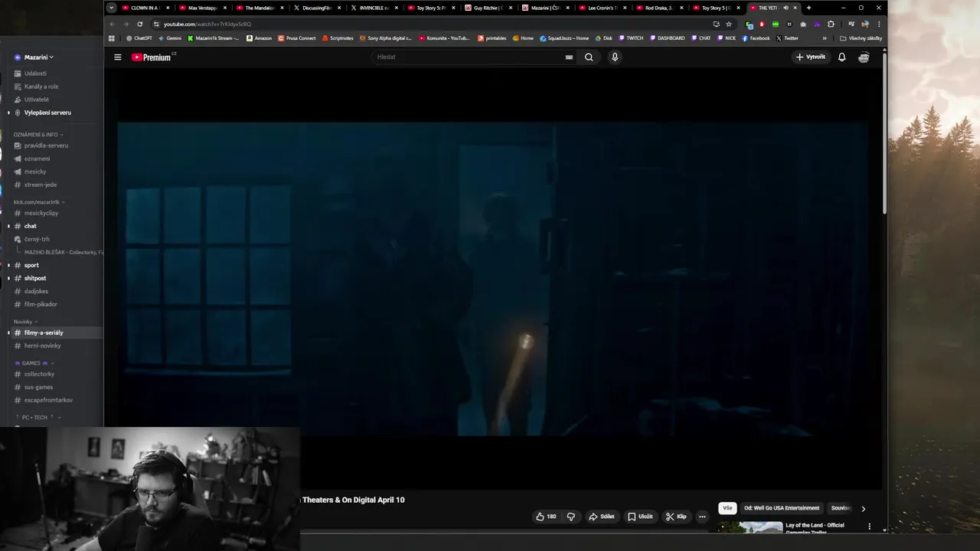Screen dimensions: 980x551
Task: Open a new Chrome tab with plus
Action: (808, 8)
